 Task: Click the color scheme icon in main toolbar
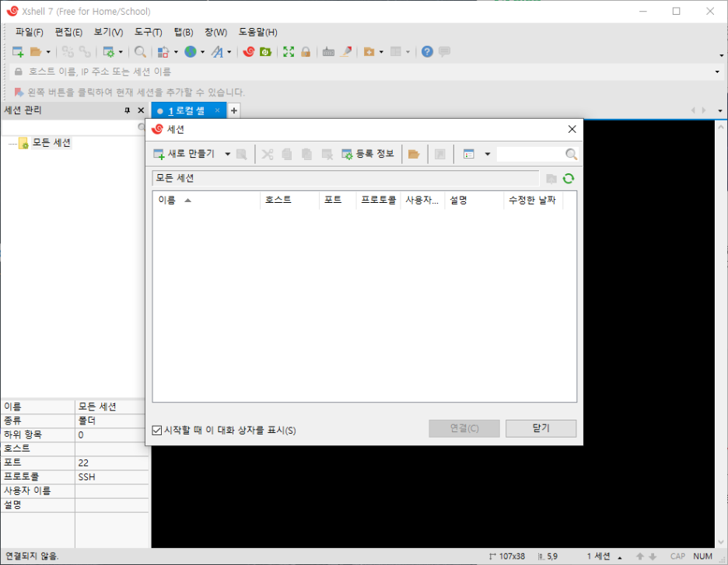pos(163,51)
